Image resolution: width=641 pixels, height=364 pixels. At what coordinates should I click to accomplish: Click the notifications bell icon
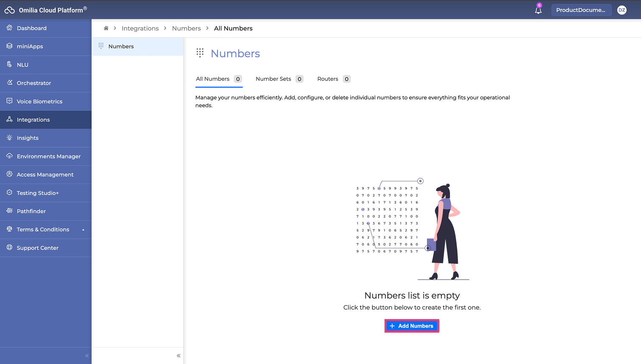pos(538,10)
